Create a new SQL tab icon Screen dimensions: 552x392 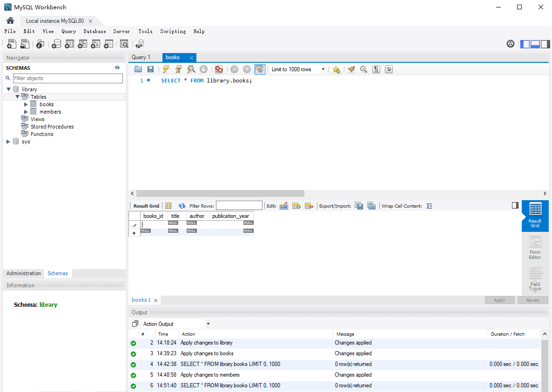pyautogui.click(x=12, y=44)
